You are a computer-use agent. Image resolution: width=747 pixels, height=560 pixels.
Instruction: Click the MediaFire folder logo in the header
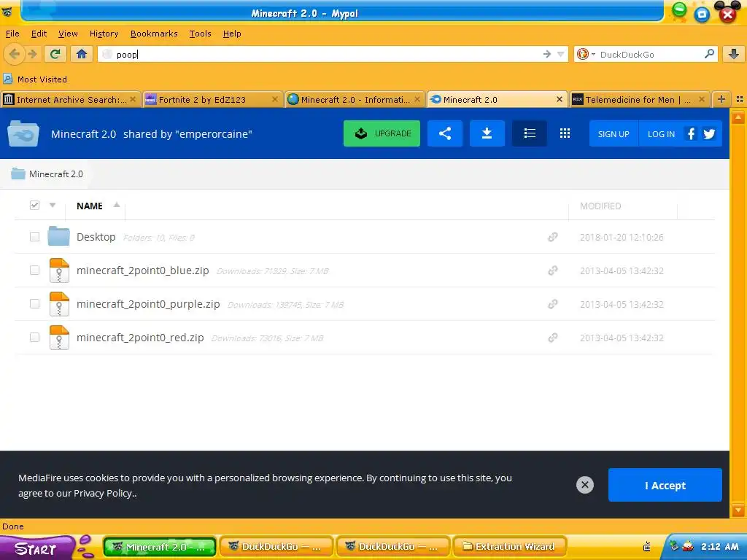pyautogui.click(x=23, y=133)
